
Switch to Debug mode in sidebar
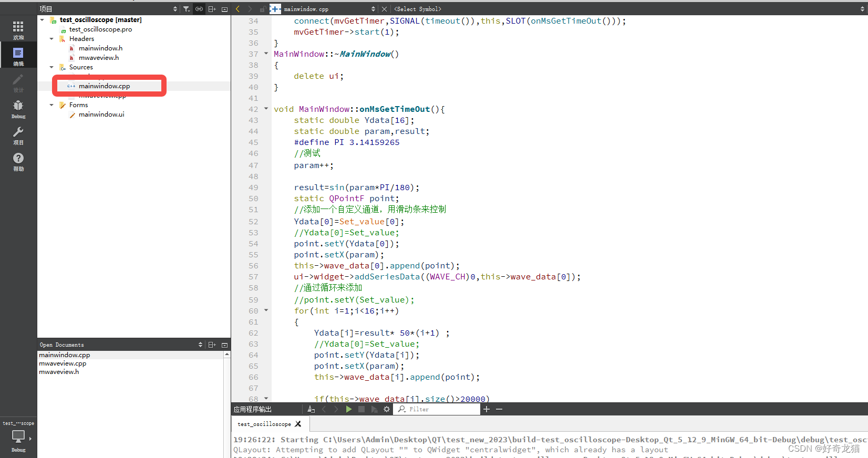18,108
